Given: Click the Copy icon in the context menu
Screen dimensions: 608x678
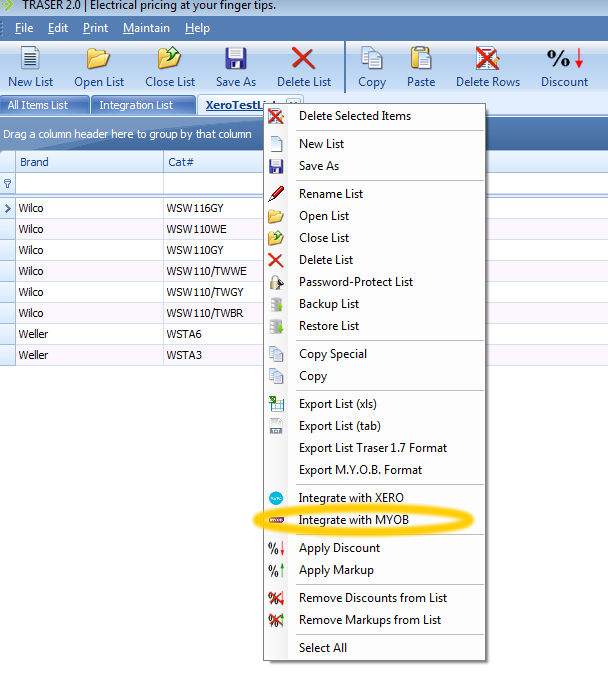Looking at the screenshot, I should pos(276,376).
